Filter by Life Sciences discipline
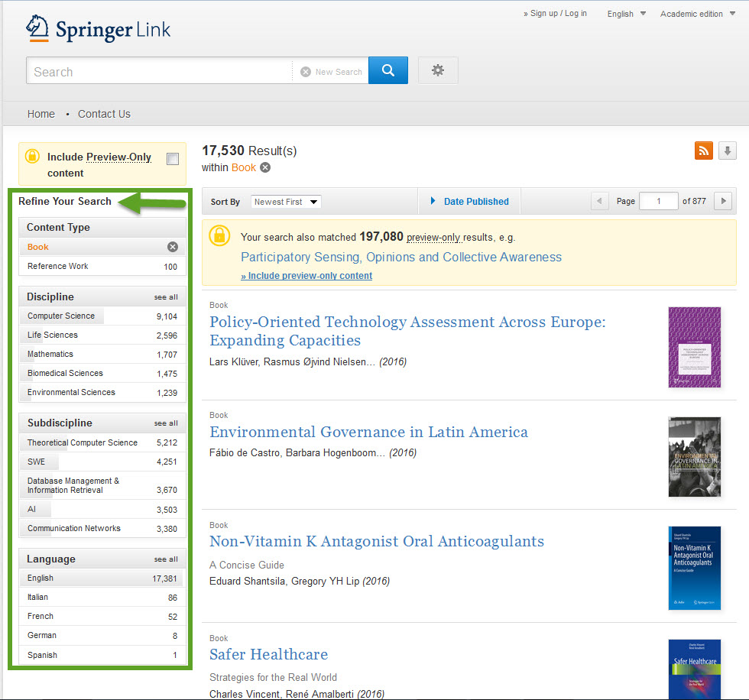 [102, 335]
